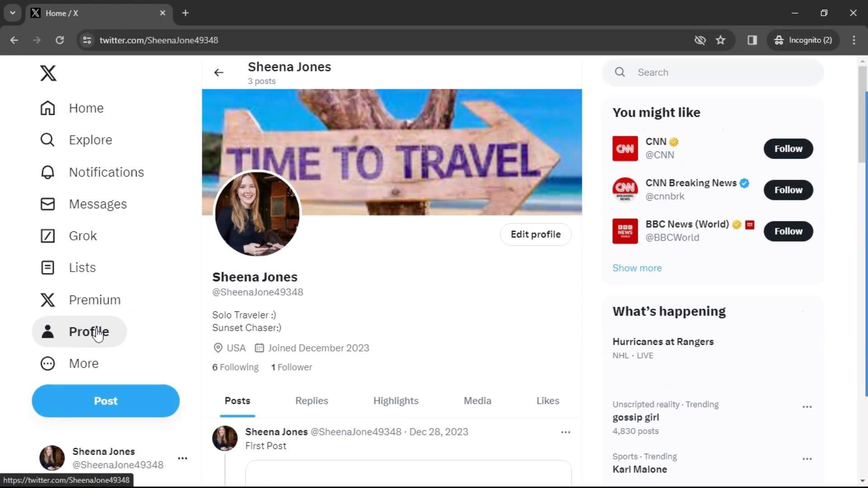The image size is (868, 488).
Task: Bookmark page with star icon
Action: tap(721, 40)
